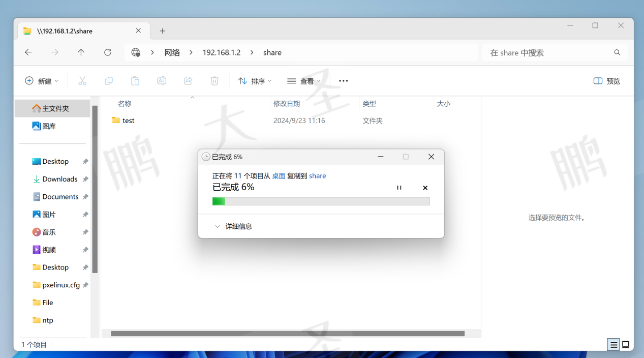Open a new tab with plus button

point(163,31)
